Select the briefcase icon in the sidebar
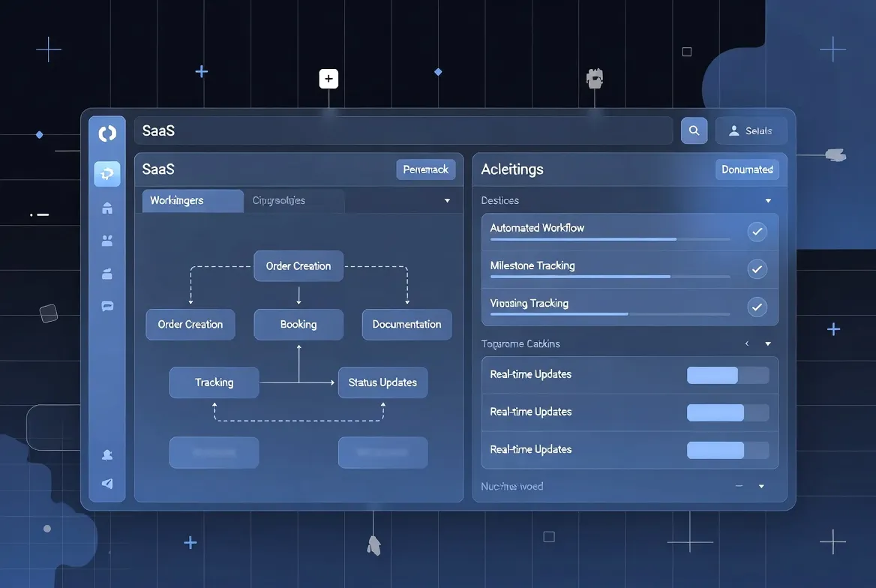The width and height of the screenshot is (876, 588). [107, 273]
